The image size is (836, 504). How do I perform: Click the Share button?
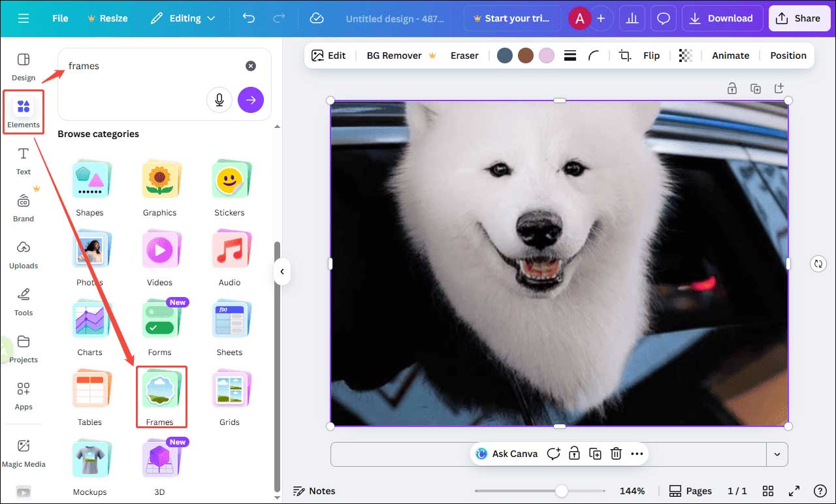pyautogui.click(x=799, y=18)
